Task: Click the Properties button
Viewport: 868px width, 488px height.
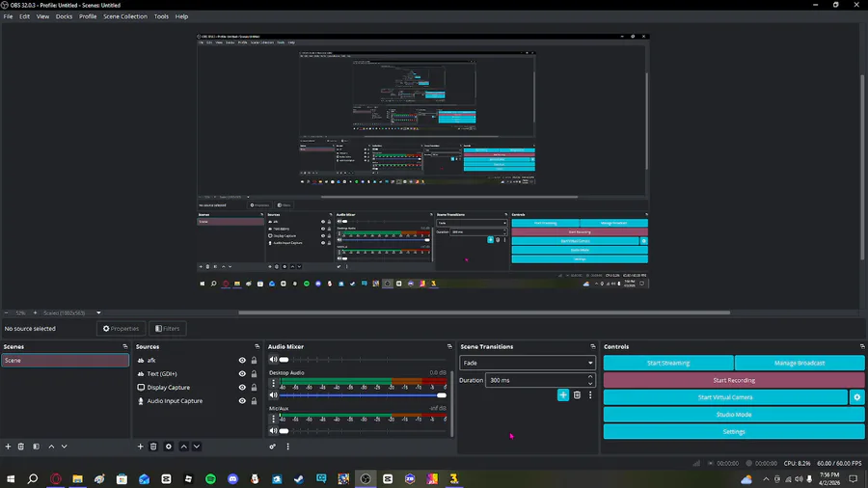Action: click(121, 329)
